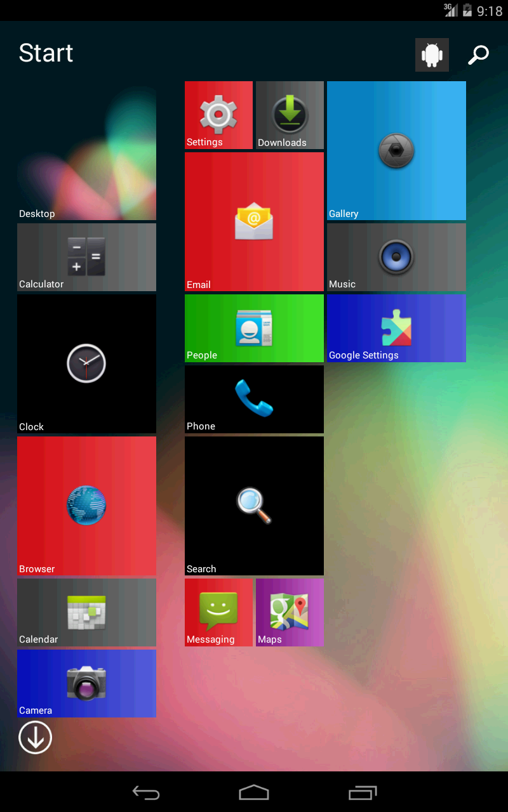This screenshot has height=812, width=508.
Task: Tap the Android robot icon in header
Action: (432, 55)
